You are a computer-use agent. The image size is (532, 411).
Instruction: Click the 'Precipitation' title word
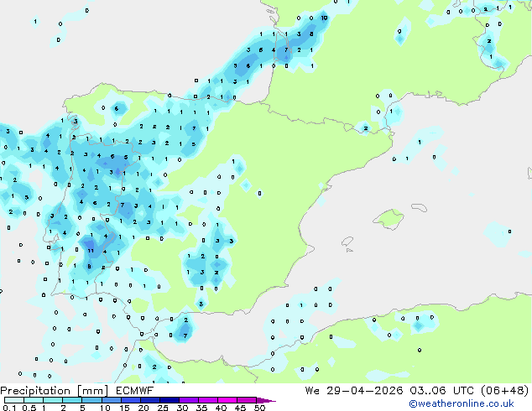tap(35, 391)
